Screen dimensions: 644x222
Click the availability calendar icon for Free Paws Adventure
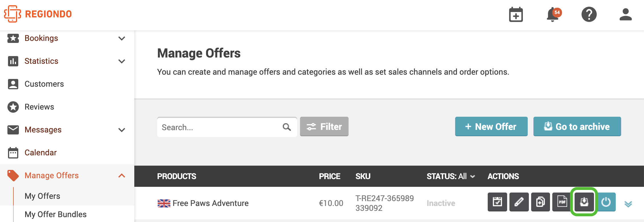[497, 202]
